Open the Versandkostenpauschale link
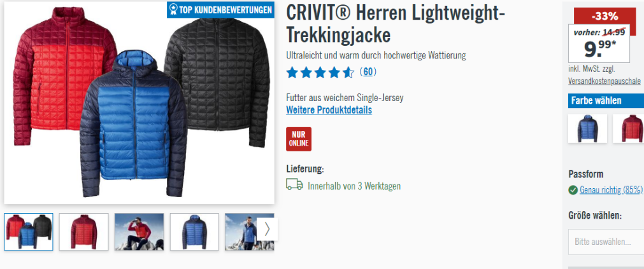Screen dimensions: 644x269 [605, 81]
